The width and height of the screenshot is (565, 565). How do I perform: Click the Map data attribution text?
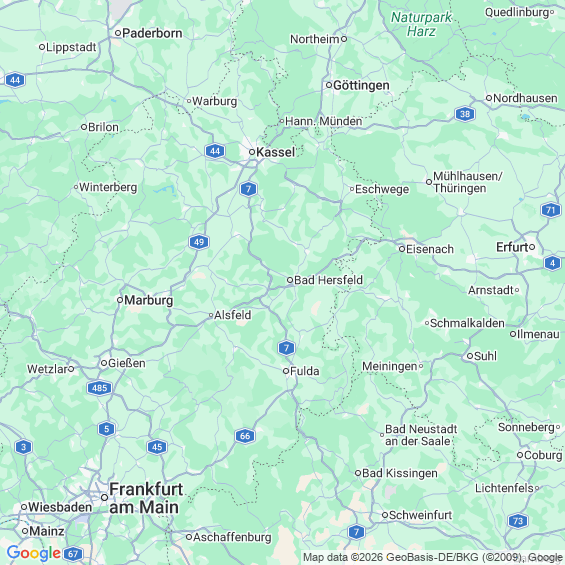[433, 557]
